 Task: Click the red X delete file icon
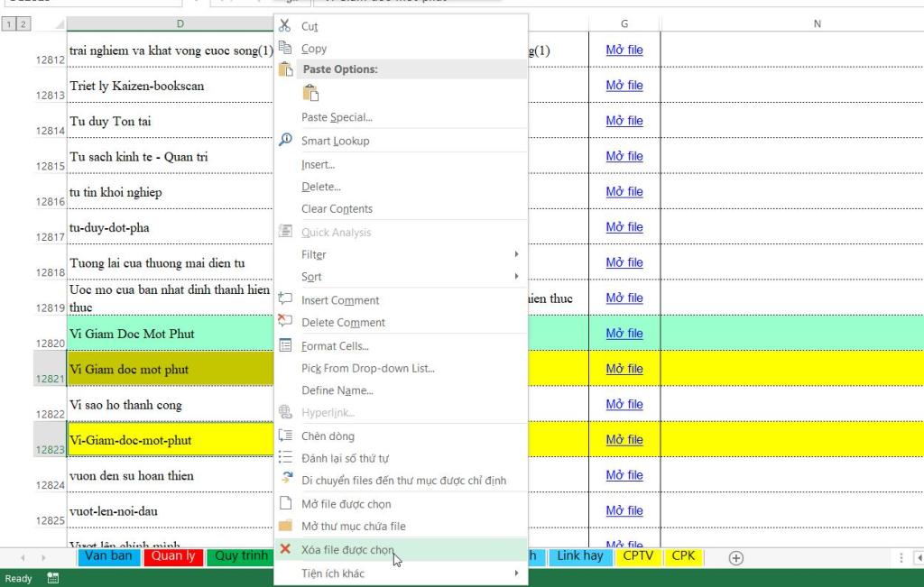click(286, 549)
